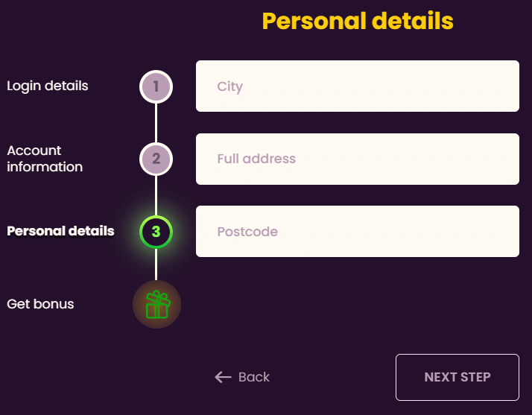Open the Account information step label

click(x=45, y=159)
